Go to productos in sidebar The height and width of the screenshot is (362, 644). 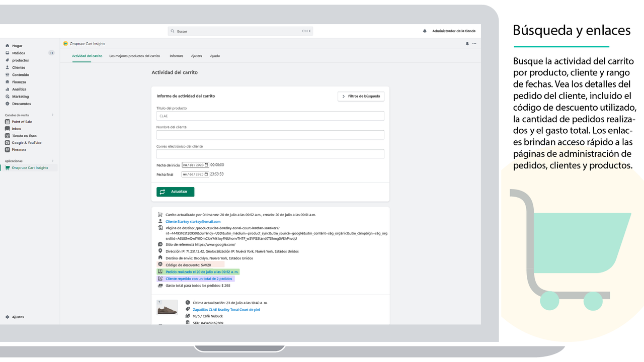point(21,60)
